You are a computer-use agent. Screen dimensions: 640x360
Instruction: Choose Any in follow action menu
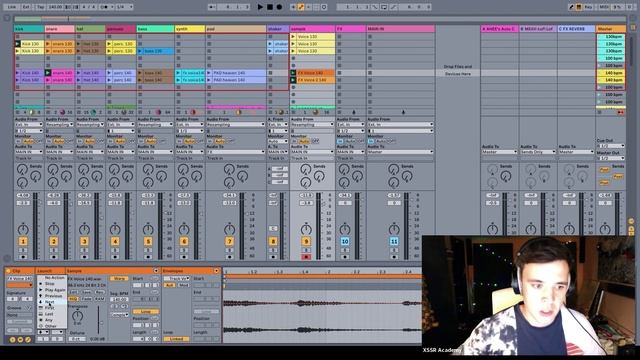(x=49, y=320)
